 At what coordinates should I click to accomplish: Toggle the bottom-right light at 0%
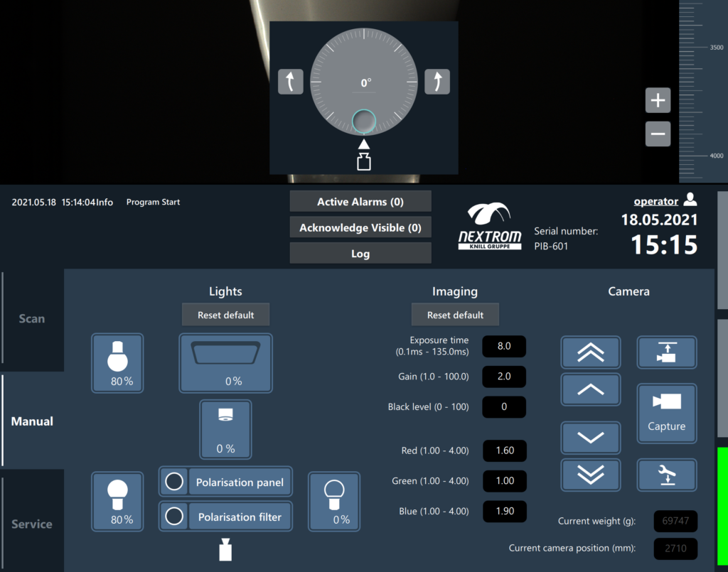334,501
